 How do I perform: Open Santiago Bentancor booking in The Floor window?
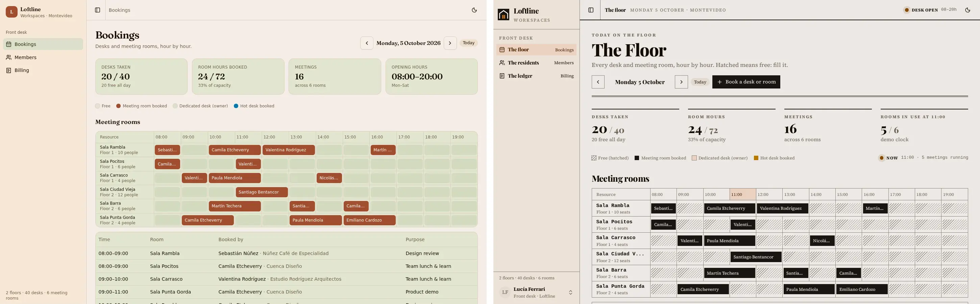[x=756, y=257]
